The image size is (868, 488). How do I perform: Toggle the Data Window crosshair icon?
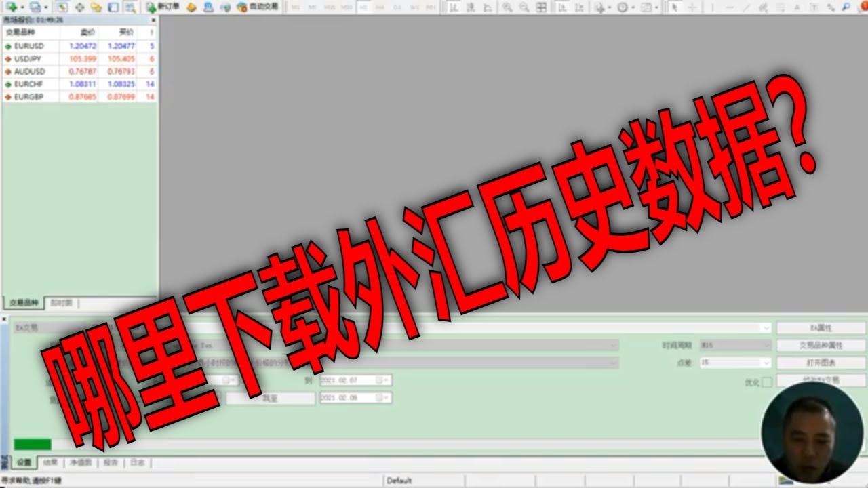[79, 7]
